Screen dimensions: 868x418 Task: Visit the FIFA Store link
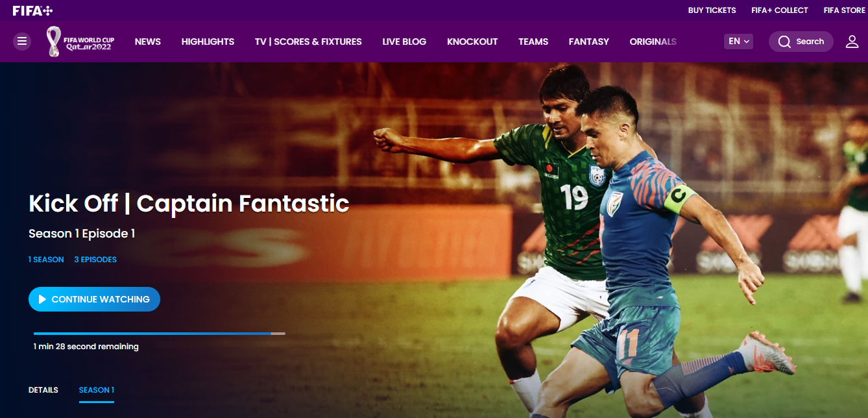click(x=845, y=10)
